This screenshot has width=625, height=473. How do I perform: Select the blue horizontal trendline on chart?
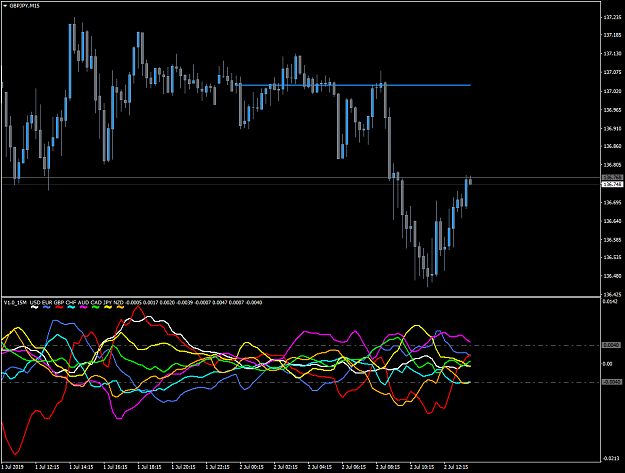[x=355, y=85]
